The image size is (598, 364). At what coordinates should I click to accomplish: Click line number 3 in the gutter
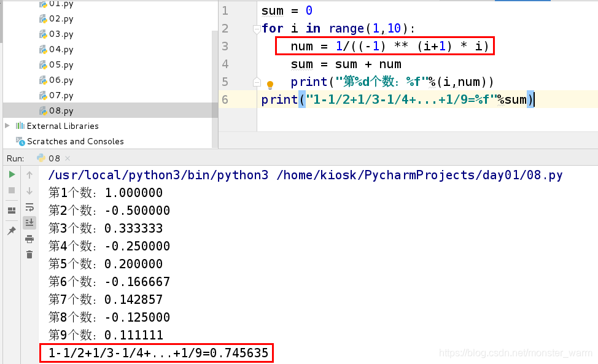(225, 46)
